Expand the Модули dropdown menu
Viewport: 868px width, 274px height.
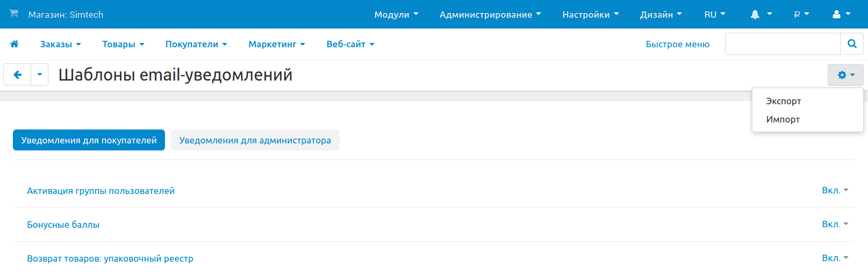[396, 15]
